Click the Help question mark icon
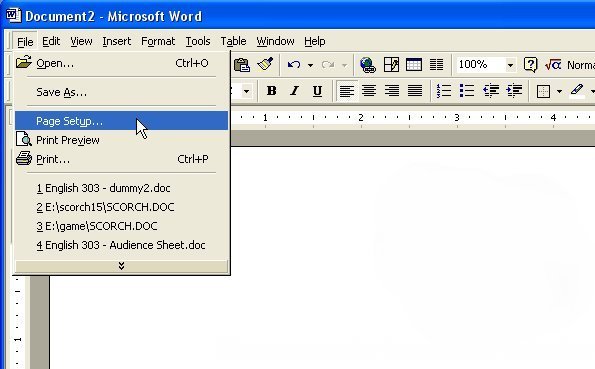 pyautogui.click(x=530, y=65)
